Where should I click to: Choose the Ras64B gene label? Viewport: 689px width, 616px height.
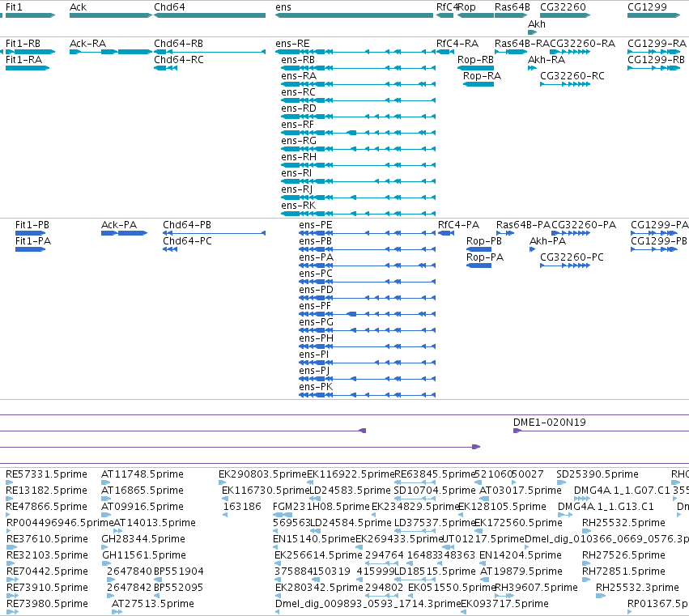point(512,7)
